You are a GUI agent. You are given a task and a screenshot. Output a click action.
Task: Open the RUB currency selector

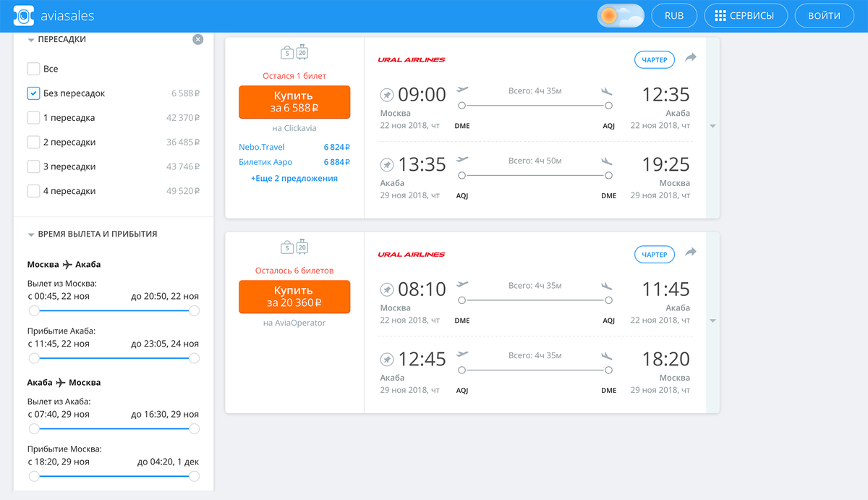click(674, 16)
